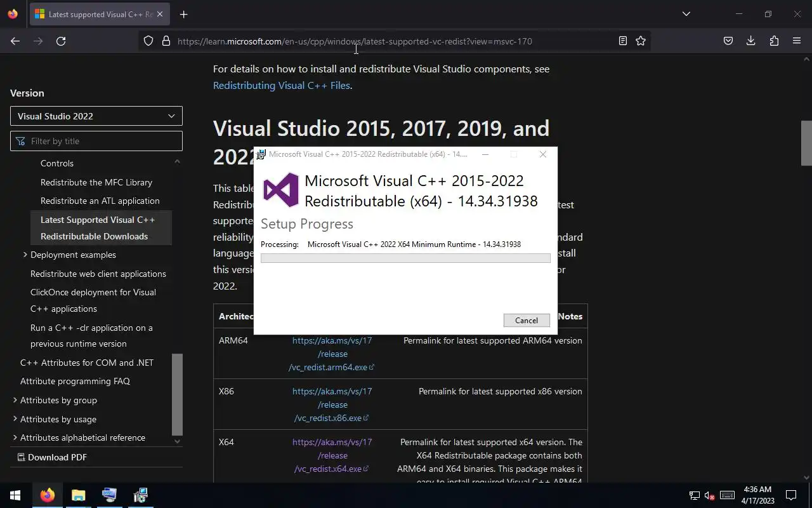
Task: Click the muted volume tray icon
Action: click(x=710, y=495)
